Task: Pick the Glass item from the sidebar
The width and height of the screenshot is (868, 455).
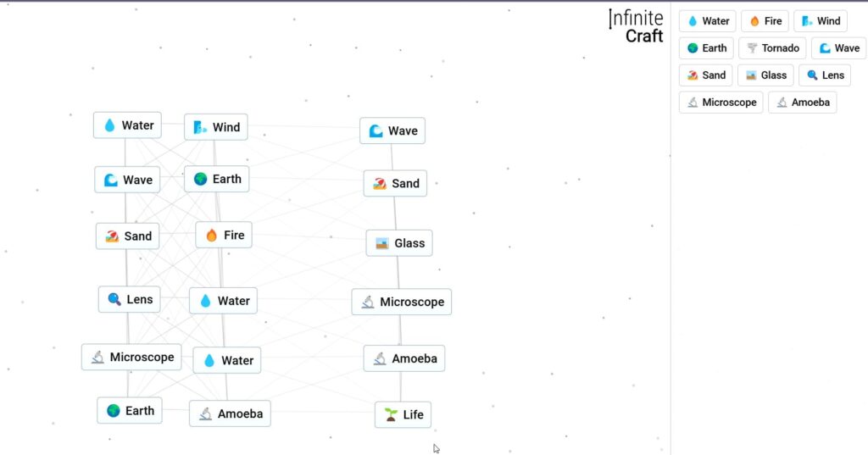Action: (x=765, y=75)
